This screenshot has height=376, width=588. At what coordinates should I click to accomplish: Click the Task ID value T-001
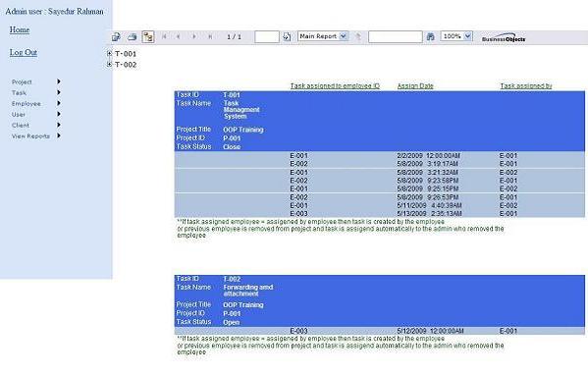[232, 95]
